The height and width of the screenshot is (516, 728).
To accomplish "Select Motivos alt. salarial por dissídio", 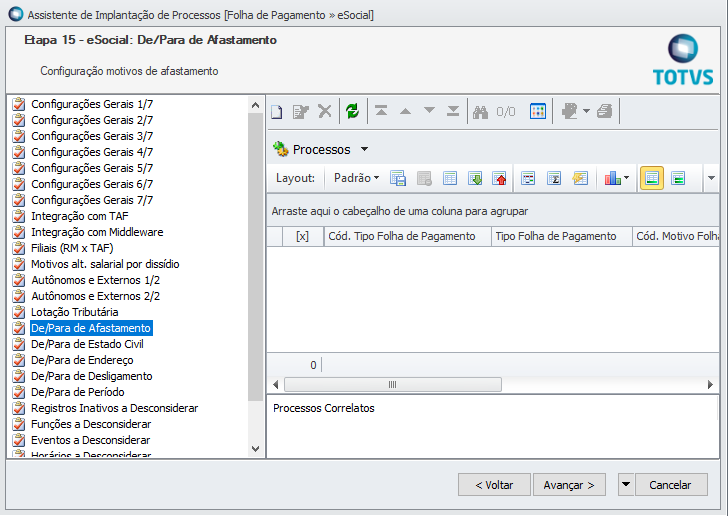I will [x=105, y=264].
